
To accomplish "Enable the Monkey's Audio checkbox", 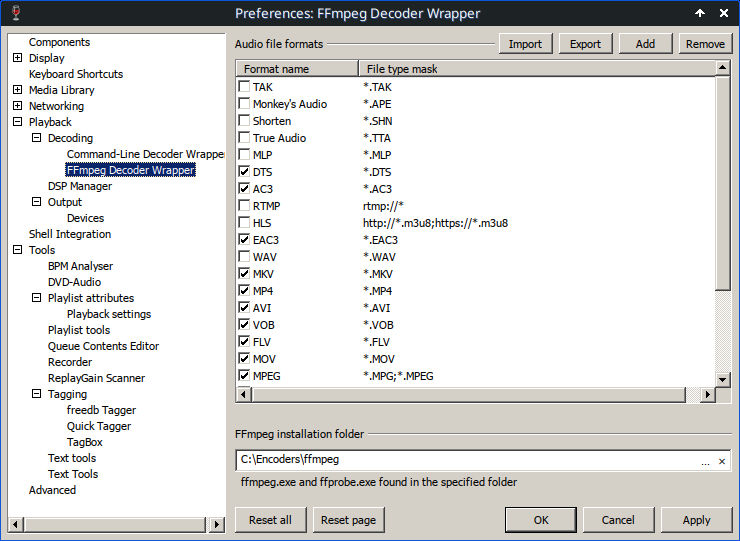I will tap(244, 103).
